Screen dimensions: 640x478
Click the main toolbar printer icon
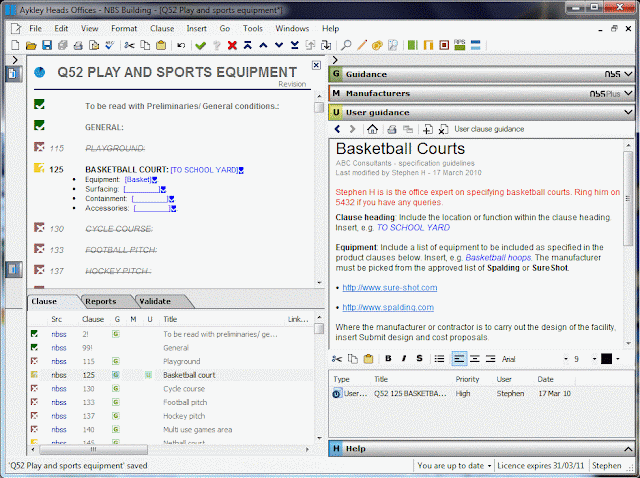78,45
